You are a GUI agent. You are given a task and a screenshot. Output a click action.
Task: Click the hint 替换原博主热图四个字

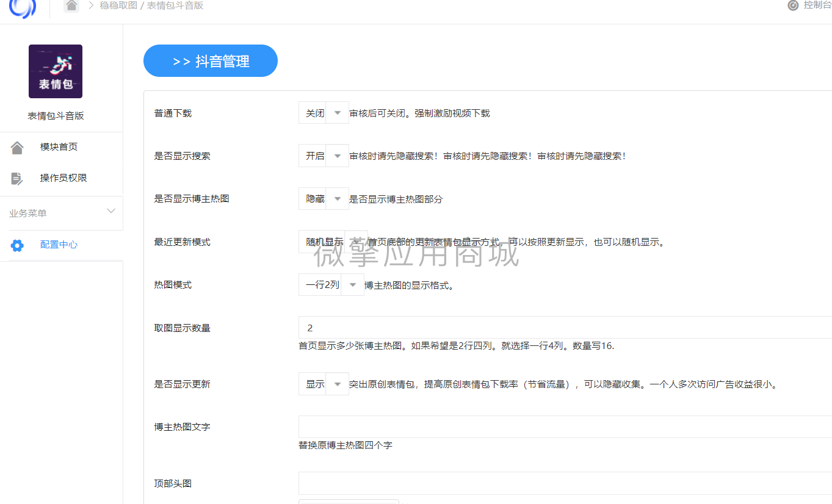tap(345, 445)
